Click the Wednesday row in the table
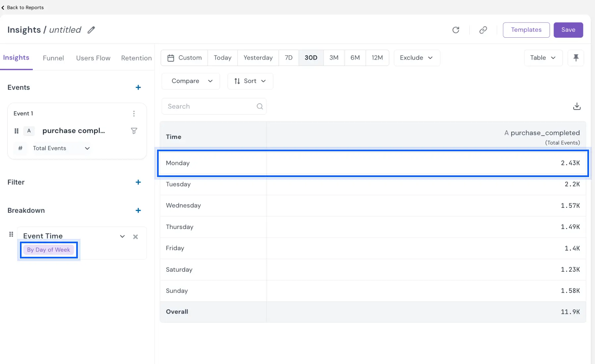 tap(373, 205)
